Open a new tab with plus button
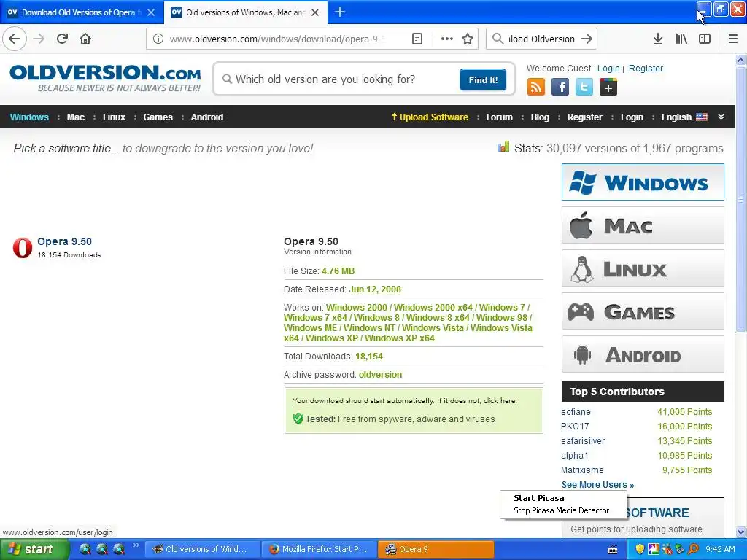The height and width of the screenshot is (560, 747). [340, 12]
